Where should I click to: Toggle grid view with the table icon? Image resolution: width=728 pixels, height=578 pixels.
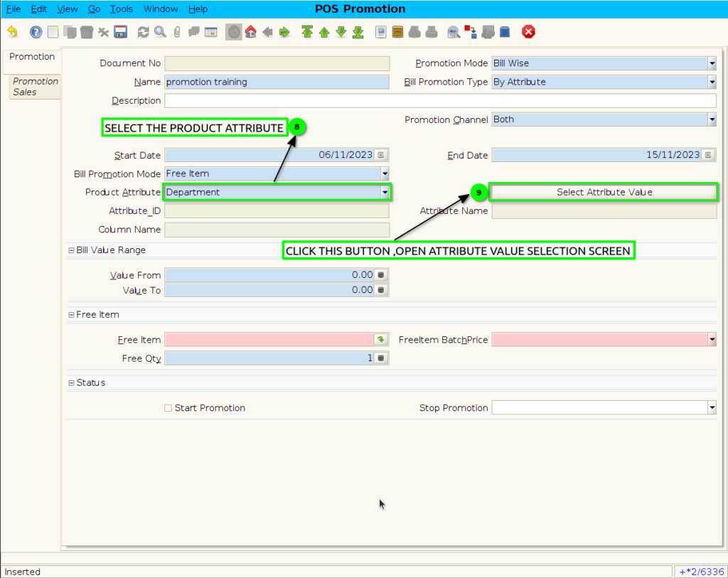pyautogui.click(x=210, y=32)
